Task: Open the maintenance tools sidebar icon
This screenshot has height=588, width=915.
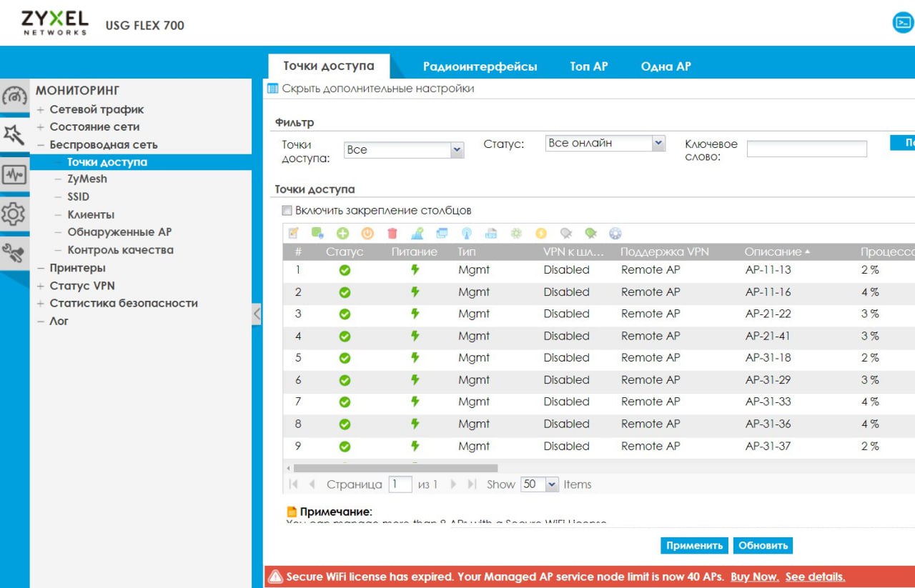Action: [14, 252]
